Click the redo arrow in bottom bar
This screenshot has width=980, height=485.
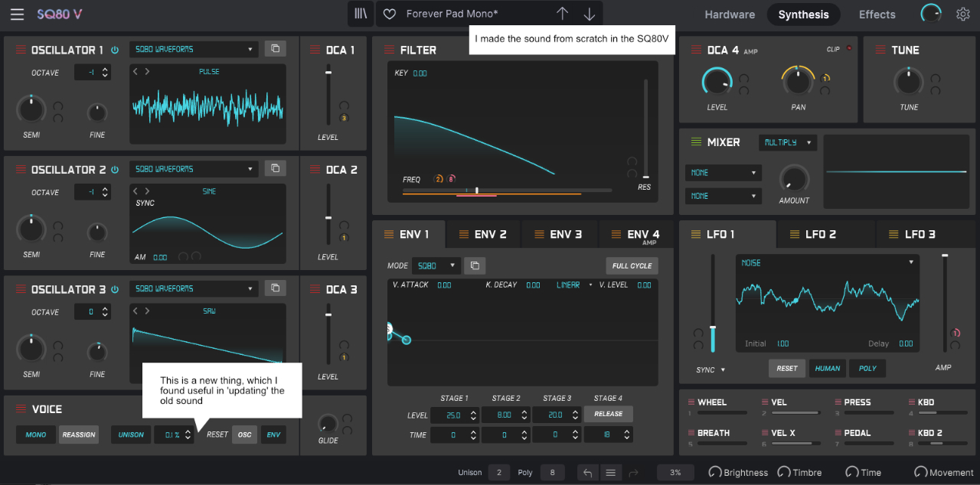point(633,473)
